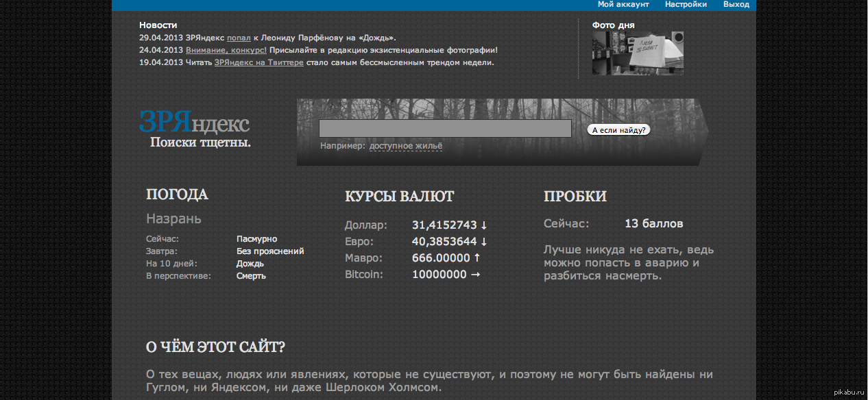Viewport: 868px width, 400px height.
Task: Open the ПОГОДА section heading
Action: [x=177, y=195]
